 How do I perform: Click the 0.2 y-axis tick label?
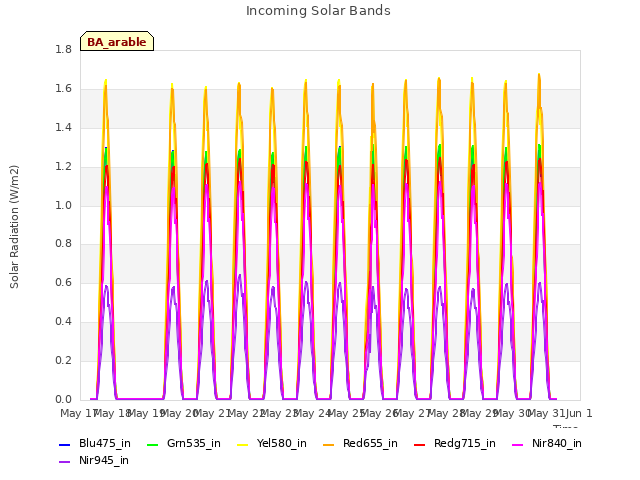coord(63,360)
